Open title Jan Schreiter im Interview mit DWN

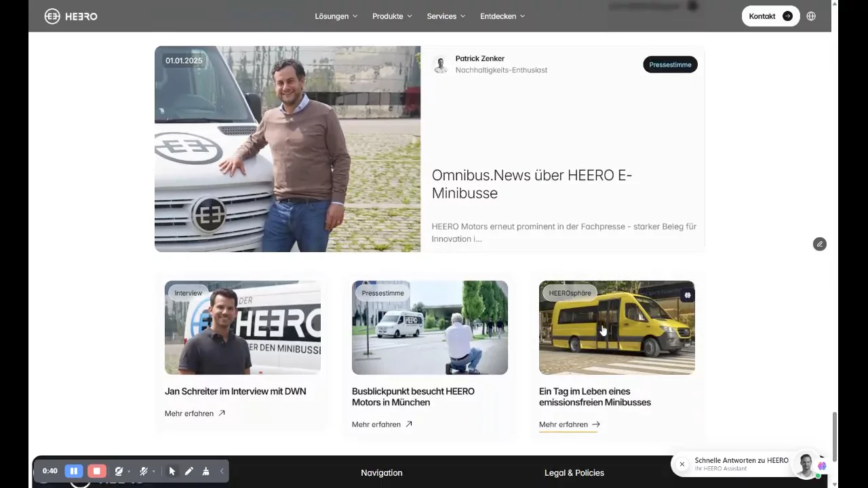235,391
